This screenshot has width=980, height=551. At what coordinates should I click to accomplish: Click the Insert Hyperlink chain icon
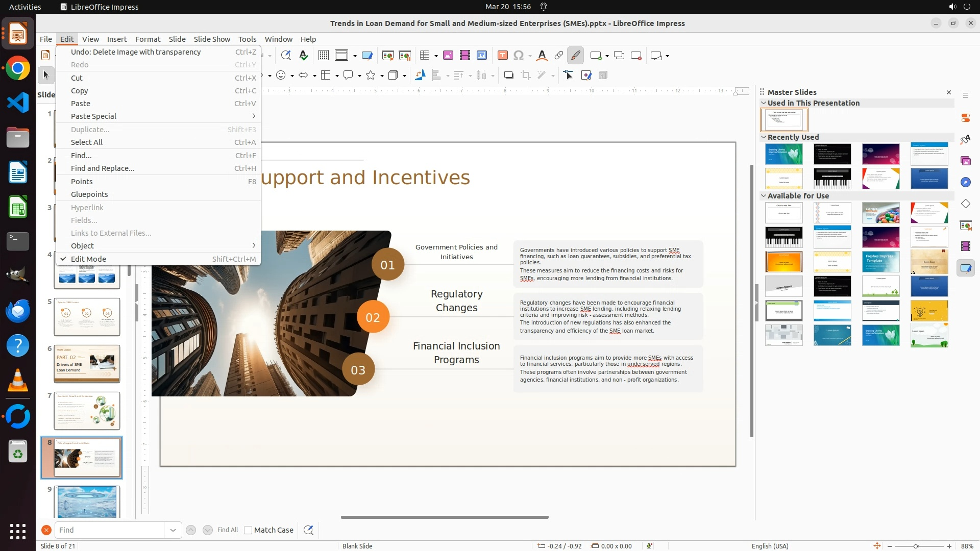[559, 56]
